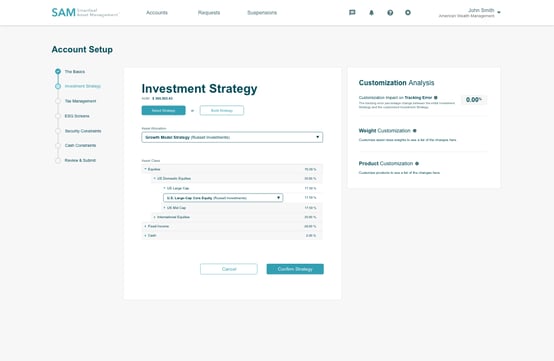Click the info dot next to Tracking Error

click(436, 97)
